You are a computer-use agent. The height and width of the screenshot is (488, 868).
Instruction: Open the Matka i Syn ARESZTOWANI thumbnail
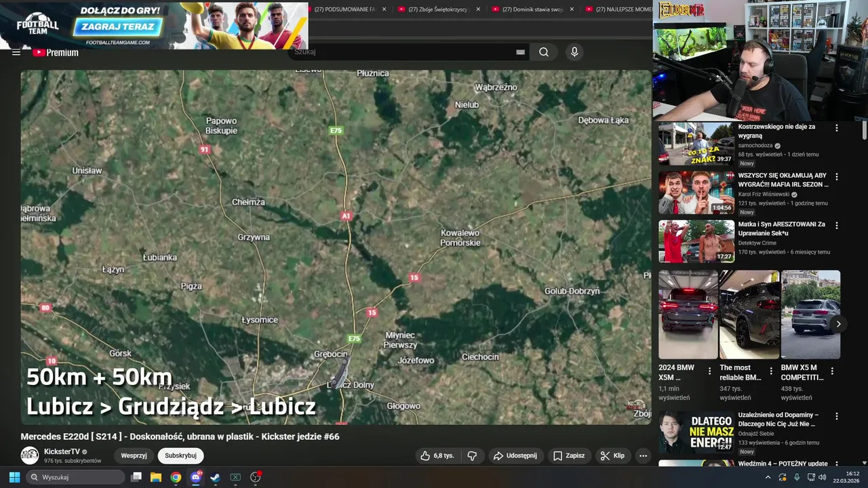click(x=696, y=241)
